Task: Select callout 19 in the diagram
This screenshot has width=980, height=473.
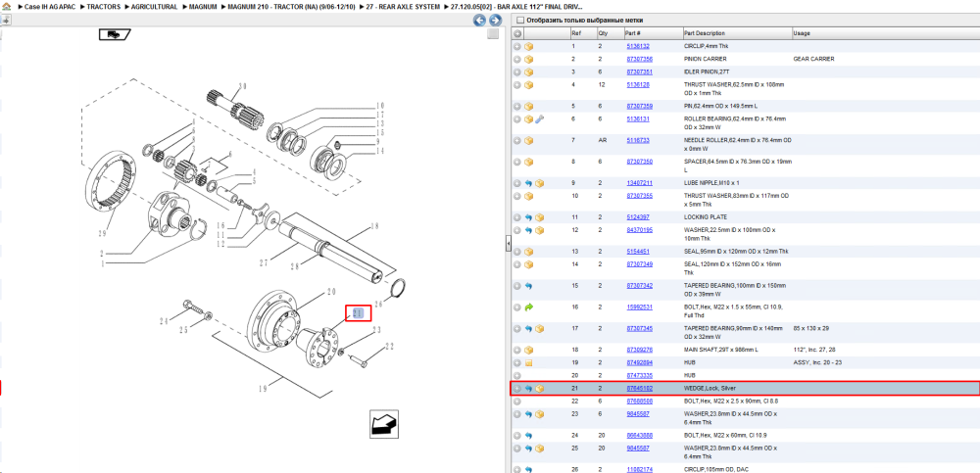Action: tap(263, 389)
